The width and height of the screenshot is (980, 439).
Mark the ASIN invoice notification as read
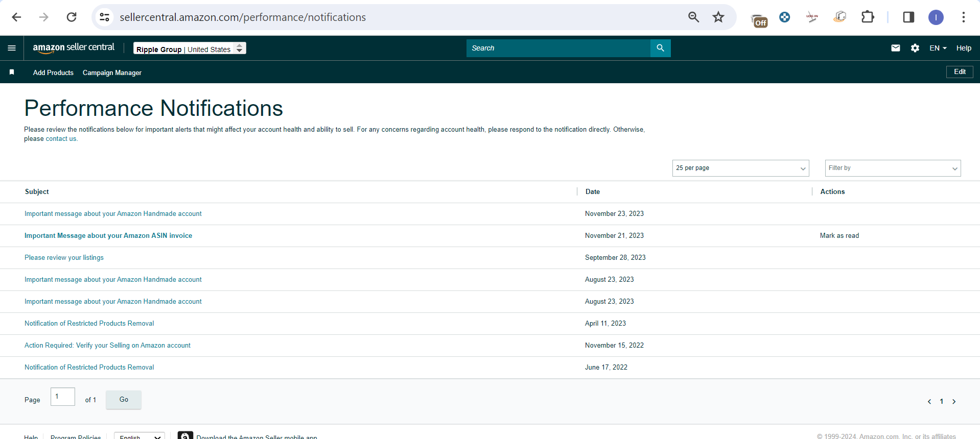coord(839,236)
